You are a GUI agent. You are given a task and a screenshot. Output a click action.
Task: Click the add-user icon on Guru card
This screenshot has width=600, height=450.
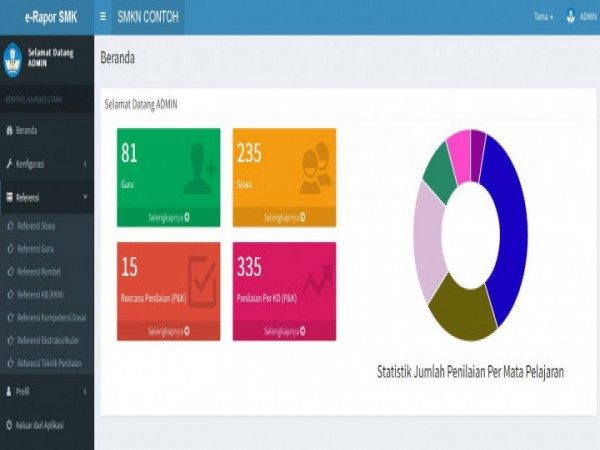click(x=200, y=168)
